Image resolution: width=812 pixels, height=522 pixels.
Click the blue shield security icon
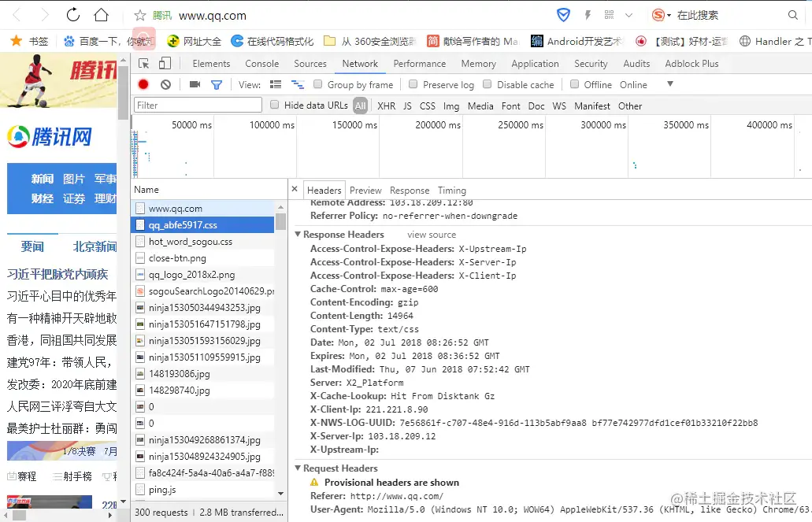pos(563,15)
